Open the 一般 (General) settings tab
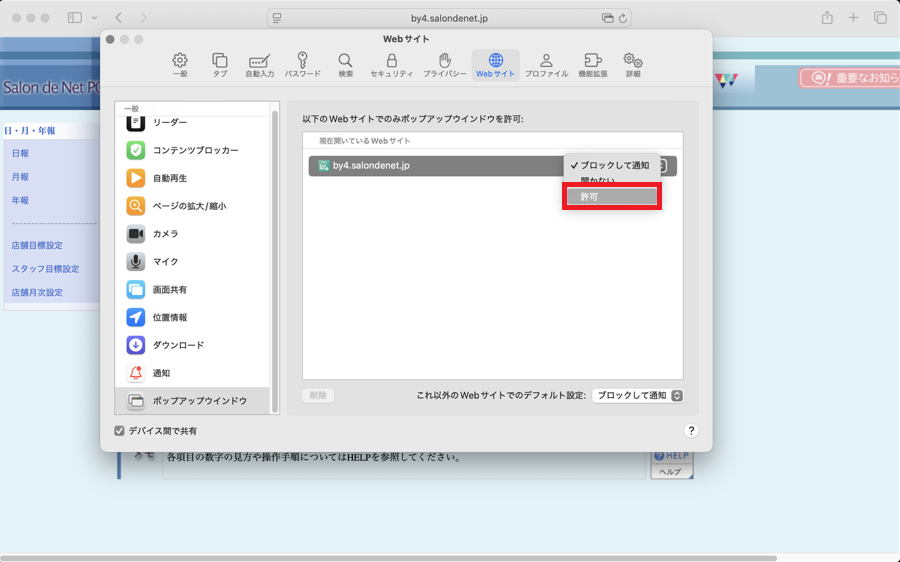Screen dimensions: 900x562 click(x=180, y=65)
